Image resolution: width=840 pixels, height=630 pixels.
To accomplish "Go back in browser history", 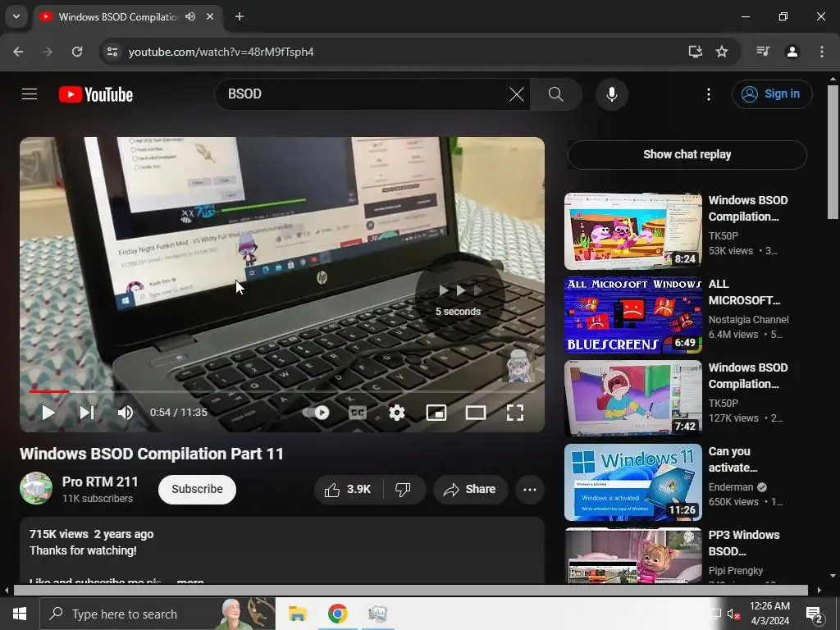I will (18, 52).
